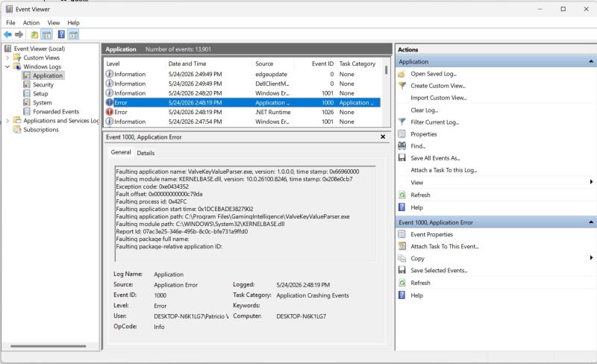Click the Properties sheet icon in Actions
597x364 pixels.
tap(401, 134)
